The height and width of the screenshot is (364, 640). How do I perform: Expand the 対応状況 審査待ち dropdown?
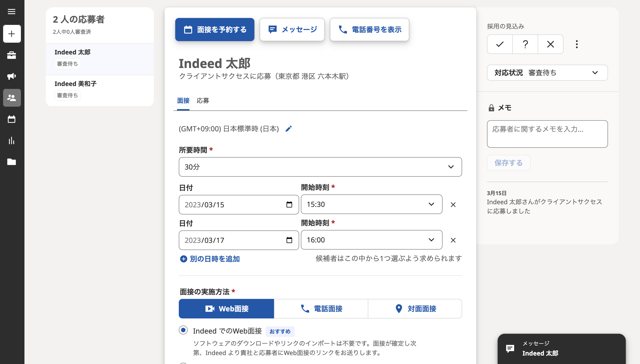point(547,73)
